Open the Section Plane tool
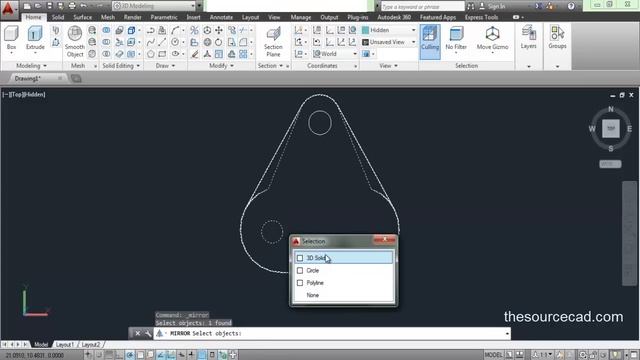 [x=273, y=41]
